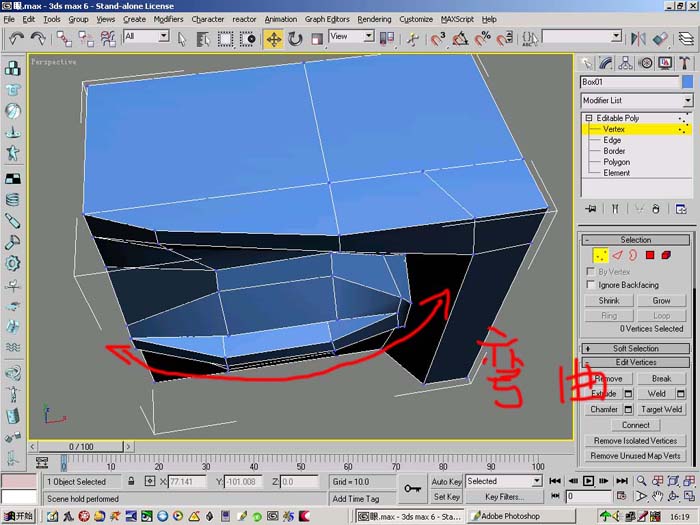Toggle Angle Snap icon

[x=460, y=39]
